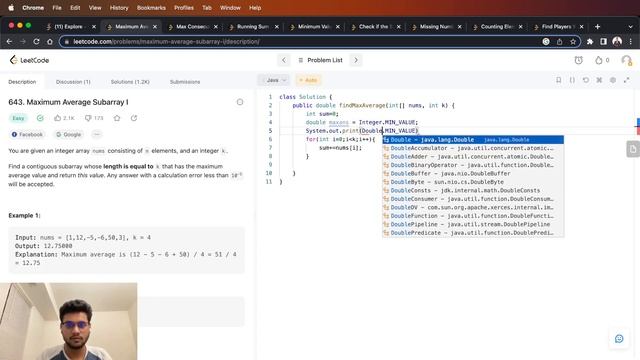Image resolution: width=640 pixels, height=360 pixels.
Task: Expand editor to fullscreen
Action: 627,80
